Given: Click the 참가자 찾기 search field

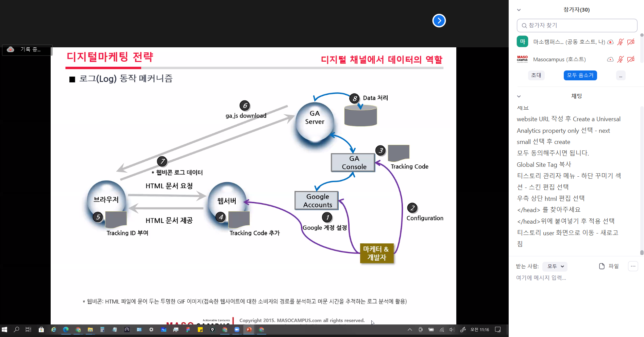Looking at the screenshot, I should (577, 26).
